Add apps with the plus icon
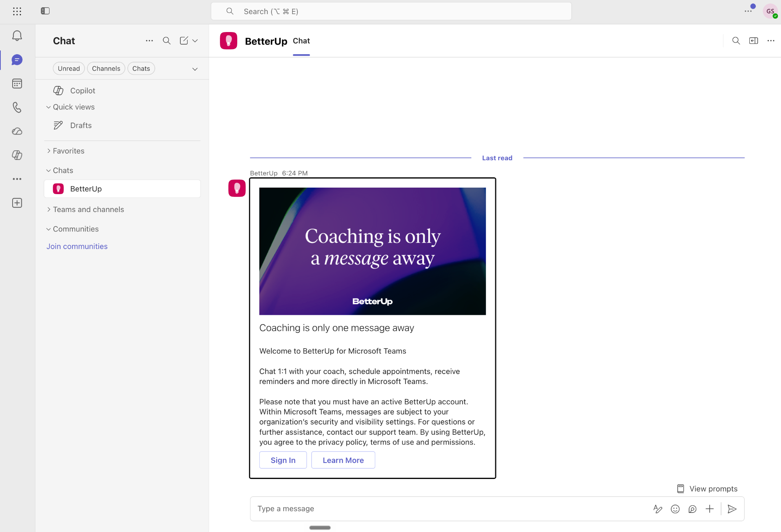781x532 pixels. point(17,203)
